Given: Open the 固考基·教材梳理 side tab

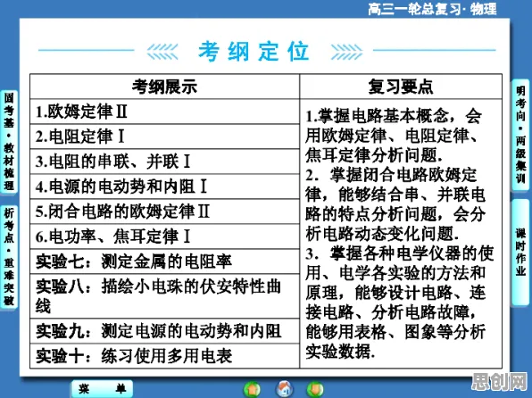Looking at the screenshot, I should point(9,141).
